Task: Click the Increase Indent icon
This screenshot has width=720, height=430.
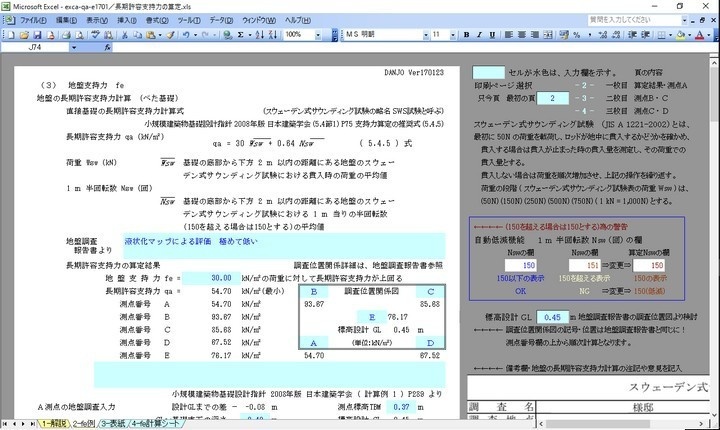Action: 646,35
